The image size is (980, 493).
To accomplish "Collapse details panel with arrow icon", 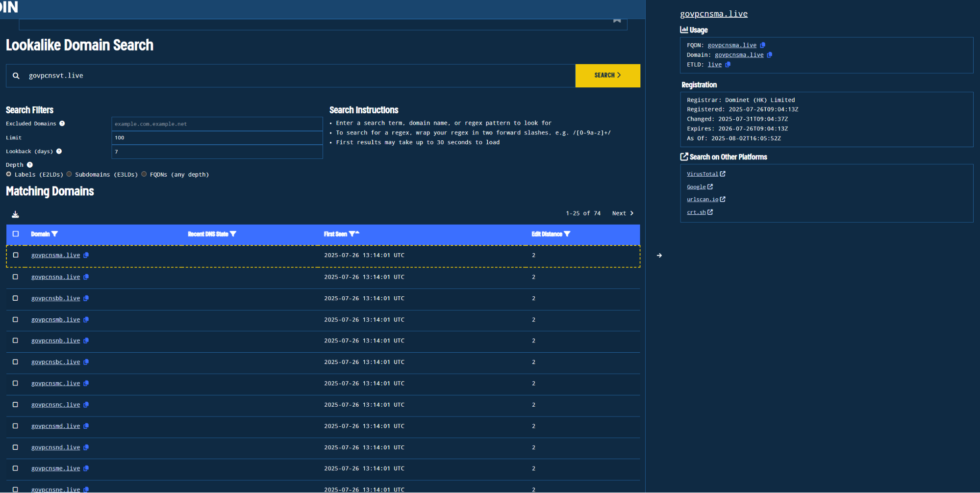I will [x=659, y=256].
